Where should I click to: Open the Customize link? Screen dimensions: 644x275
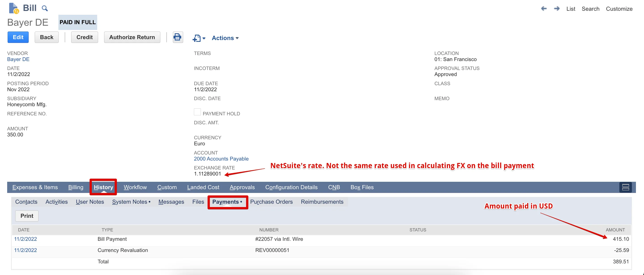[619, 9]
